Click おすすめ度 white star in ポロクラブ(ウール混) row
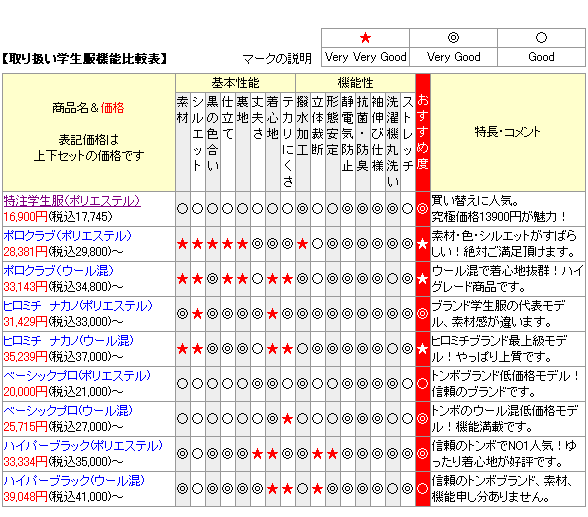Screen dimensions: 588x517 423,279
